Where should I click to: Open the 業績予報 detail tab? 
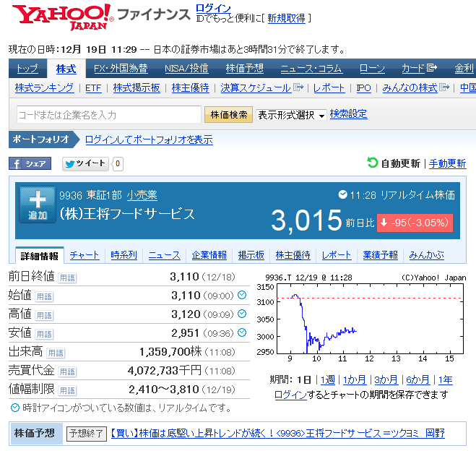pos(381,255)
